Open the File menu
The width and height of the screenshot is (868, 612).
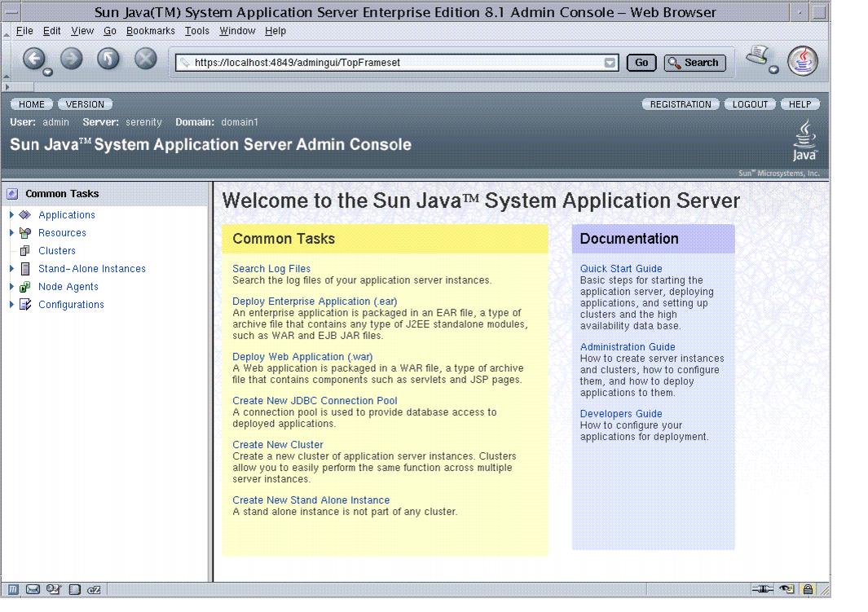click(24, 31)
